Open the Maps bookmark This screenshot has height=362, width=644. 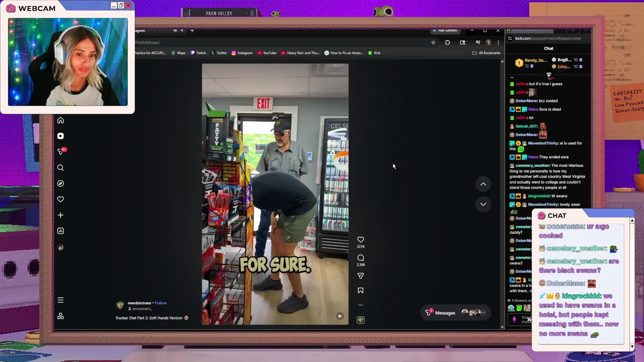[178, 53]
